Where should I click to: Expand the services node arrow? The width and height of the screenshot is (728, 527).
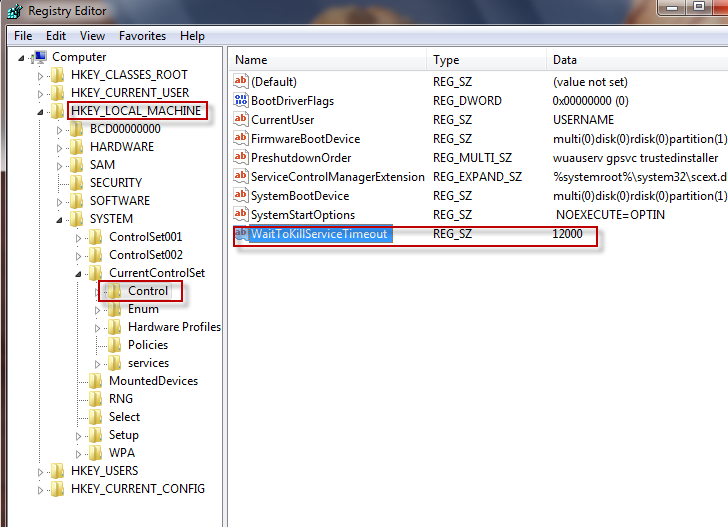point(98,364)
